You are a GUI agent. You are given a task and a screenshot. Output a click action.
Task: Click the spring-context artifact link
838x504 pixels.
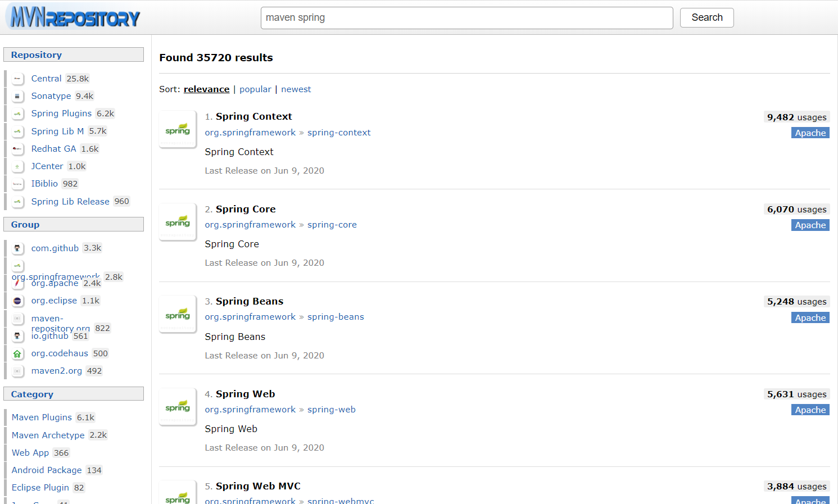point(339,133)
